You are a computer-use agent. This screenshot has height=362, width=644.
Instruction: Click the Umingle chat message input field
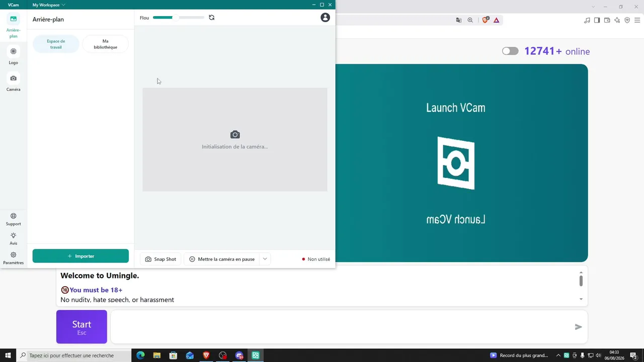click(x=342, y=327)
